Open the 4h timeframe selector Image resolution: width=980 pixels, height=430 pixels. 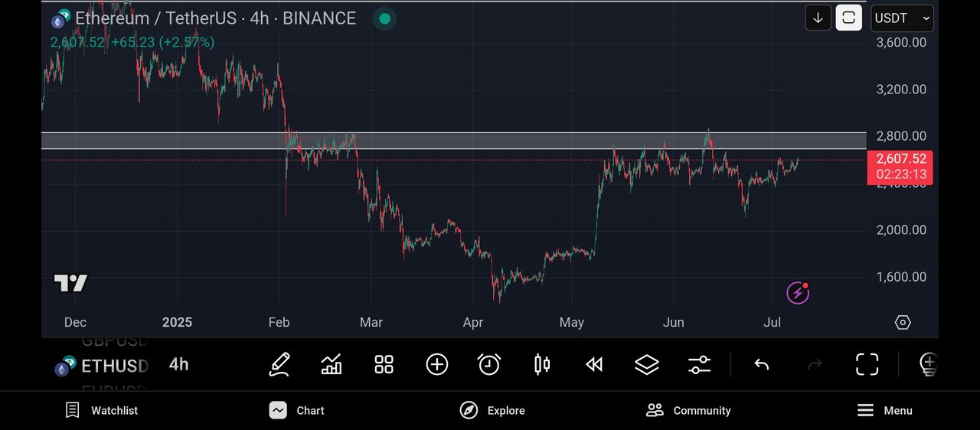(178, 364)
